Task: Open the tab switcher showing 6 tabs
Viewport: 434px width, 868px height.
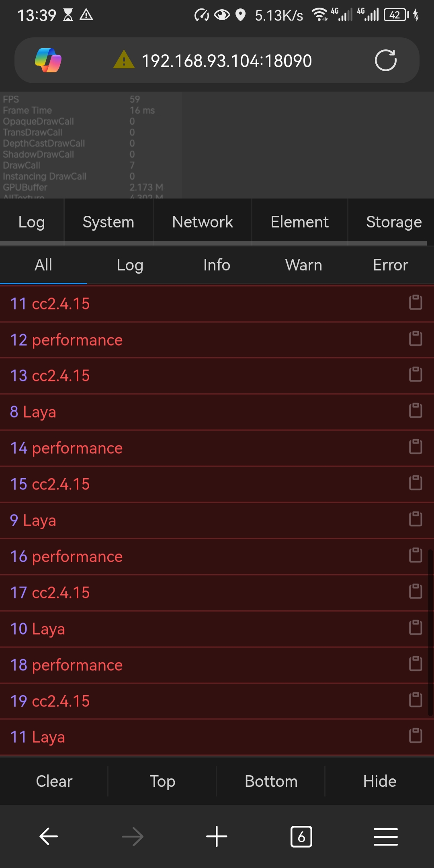Action: (x=301, y=837)
